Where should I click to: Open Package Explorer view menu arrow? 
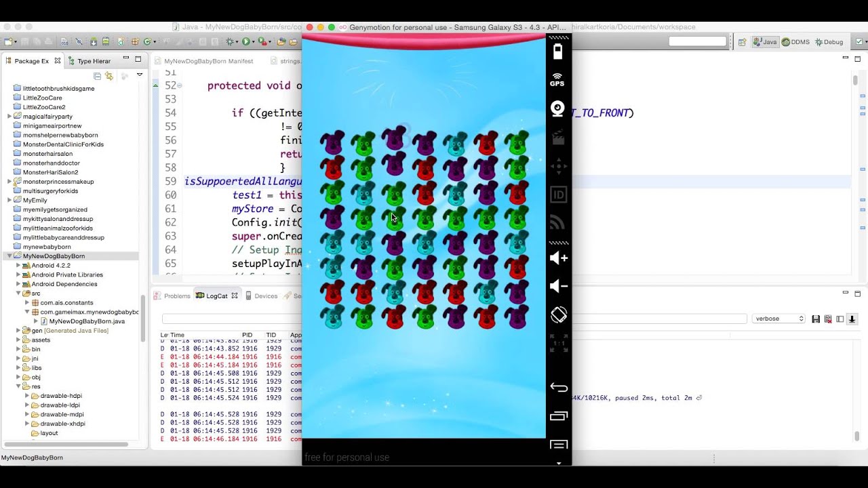click(140, 75)
